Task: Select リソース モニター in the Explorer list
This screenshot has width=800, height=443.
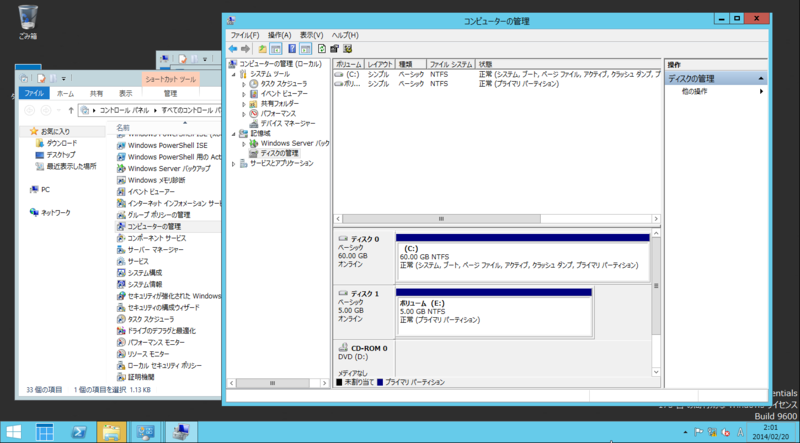Action: [148, 354]
